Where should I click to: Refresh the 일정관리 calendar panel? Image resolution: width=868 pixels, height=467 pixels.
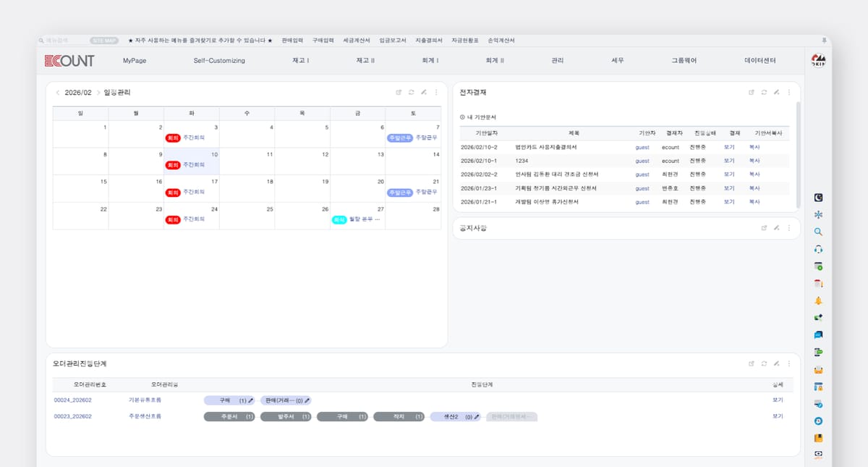click(x=411, y=93)
